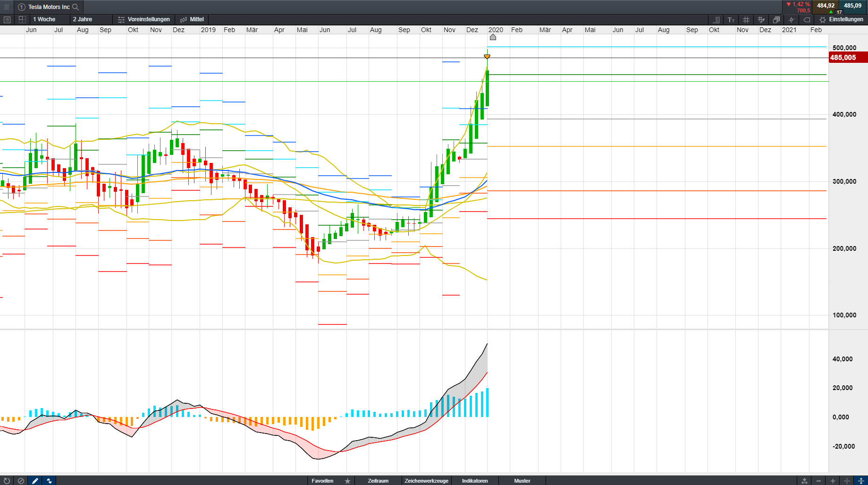The width and height of the screenshot is (868, 485).
Task: Search for a symbol with magnifier icon
Action: 76,7
